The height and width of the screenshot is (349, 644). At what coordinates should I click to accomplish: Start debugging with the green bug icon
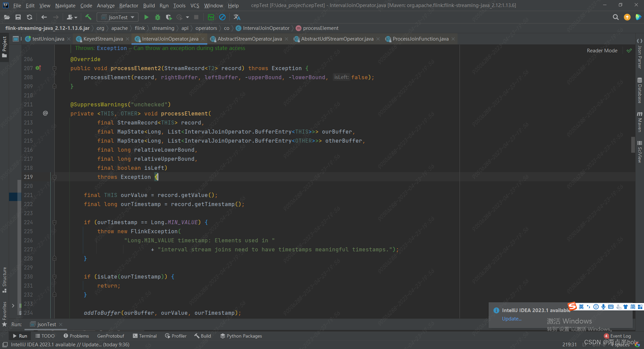click(157, 17)
